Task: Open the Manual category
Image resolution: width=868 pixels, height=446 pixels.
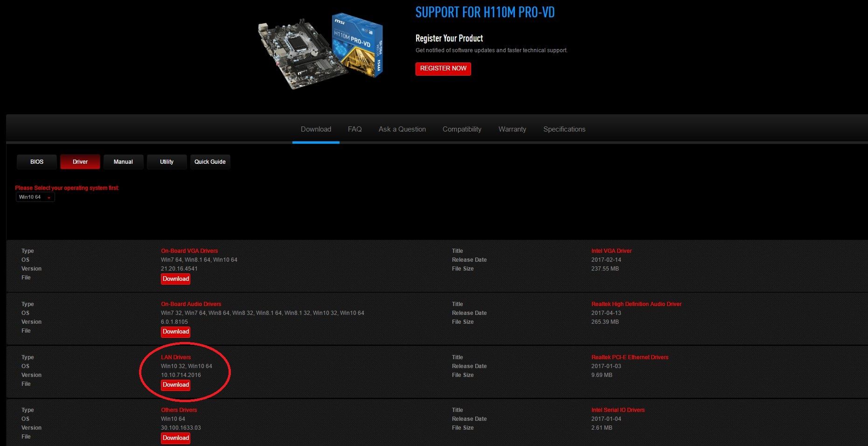Action: (x=123, y=162)
